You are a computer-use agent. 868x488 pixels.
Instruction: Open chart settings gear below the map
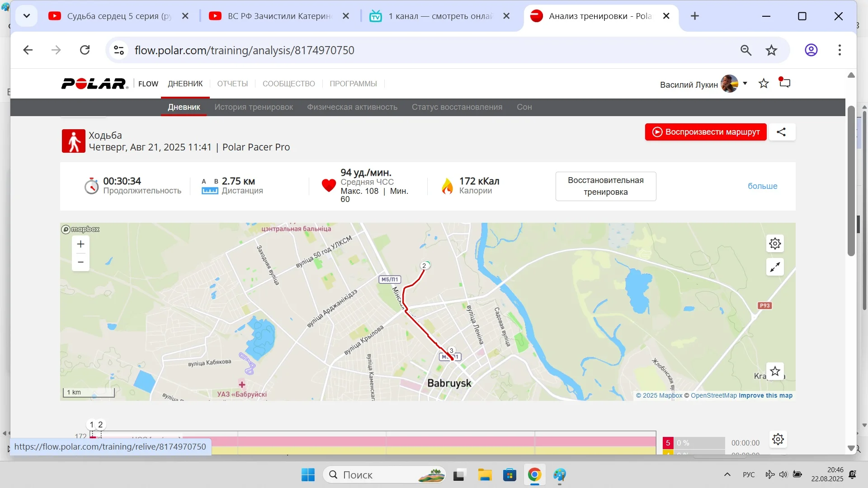(x=778, y=439)
